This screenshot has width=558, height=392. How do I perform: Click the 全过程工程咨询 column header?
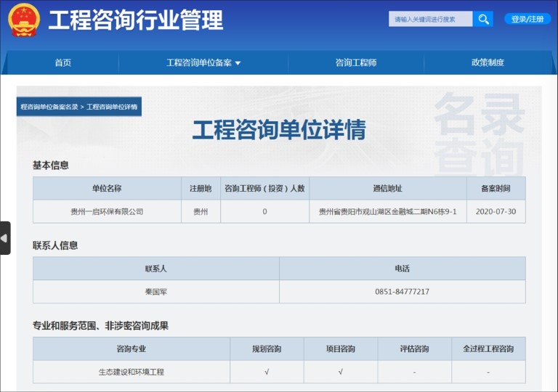[488, 349]
